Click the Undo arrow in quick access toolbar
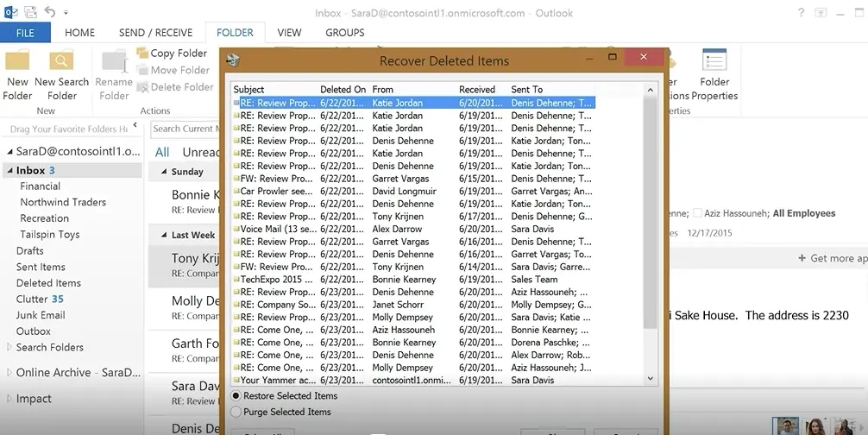This screenshot has height=435, width=868. [x=50, y=12]
